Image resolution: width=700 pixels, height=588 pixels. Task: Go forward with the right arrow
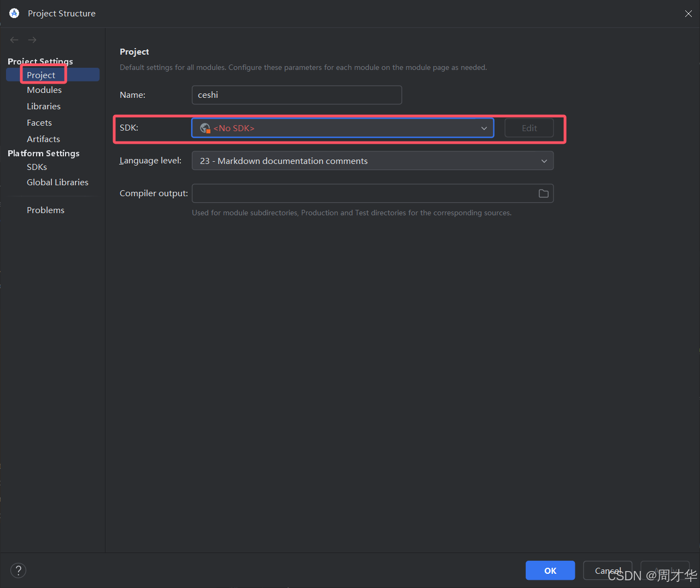[32, 40]
